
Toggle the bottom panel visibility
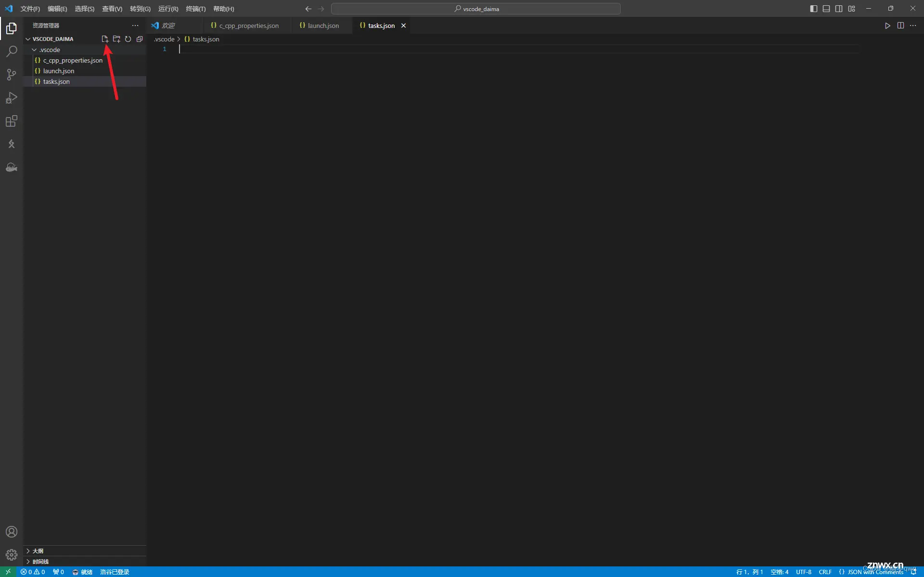[x=826, y=9]
